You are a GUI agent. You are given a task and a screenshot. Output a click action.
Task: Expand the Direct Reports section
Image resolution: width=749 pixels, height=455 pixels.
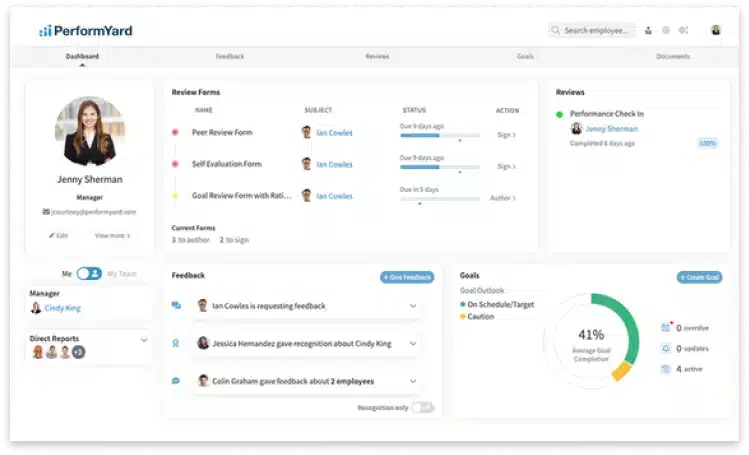click(144, 339)
